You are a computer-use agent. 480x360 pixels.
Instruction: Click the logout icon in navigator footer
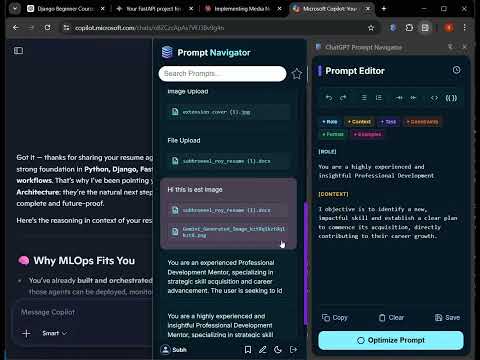click(293, 349)
